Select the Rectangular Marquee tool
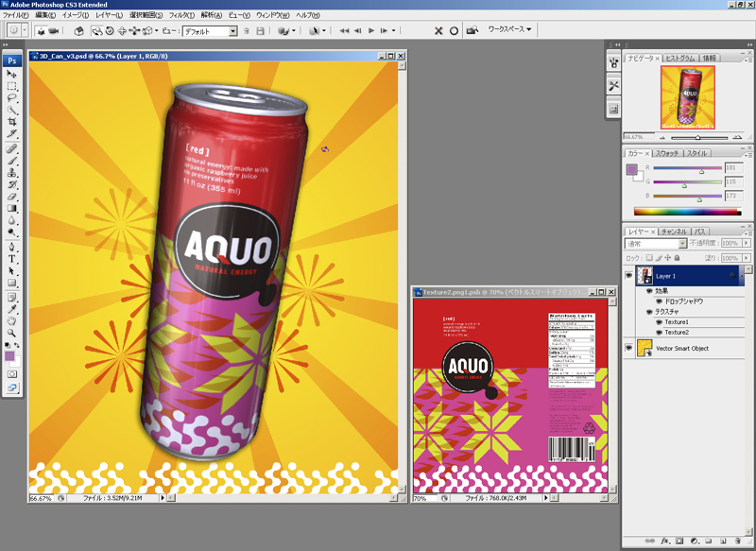Image resolution: width=756 pixels, height=551 pixels. [x=12, y=85]
